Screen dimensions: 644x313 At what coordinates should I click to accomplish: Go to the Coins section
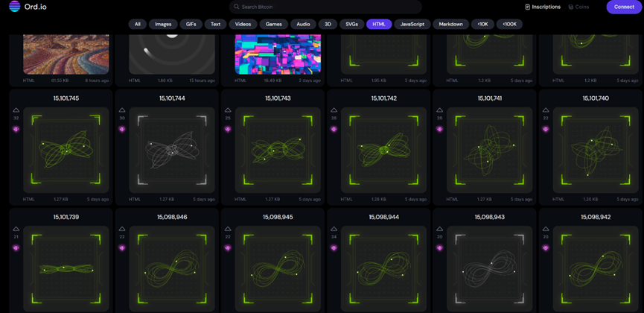(578, 7)
